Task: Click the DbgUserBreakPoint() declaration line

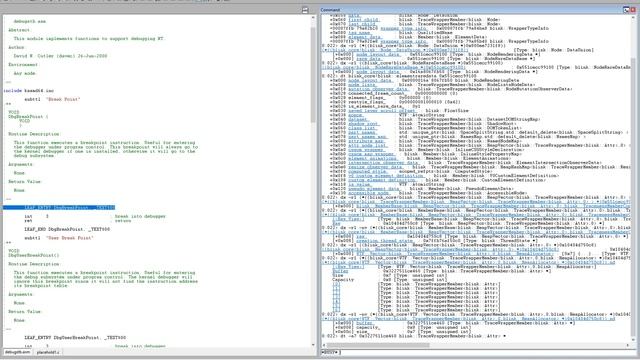Action: (33, 255)
